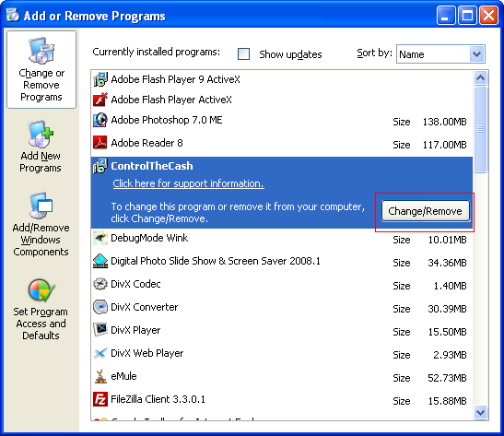This screenshot has height=436, width=504.
Task: Click the DebugMode Wink icon
Action: (100, 238)
